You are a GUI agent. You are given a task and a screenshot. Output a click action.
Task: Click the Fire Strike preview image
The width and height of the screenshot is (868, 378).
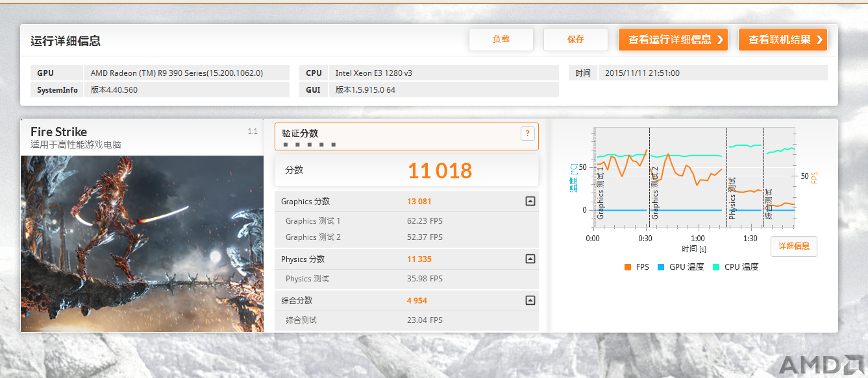pyautogui.click(x=142, y=244)
